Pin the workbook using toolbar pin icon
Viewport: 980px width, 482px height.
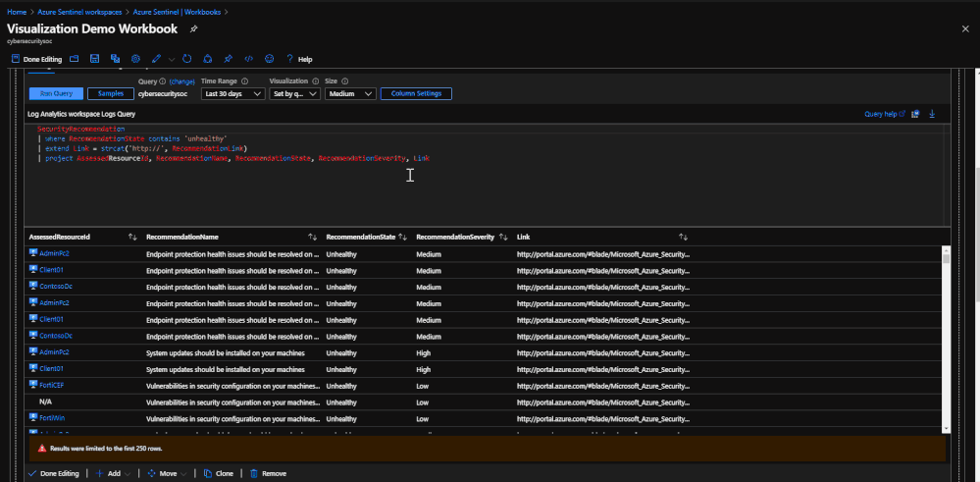click(x=229, y=59)
